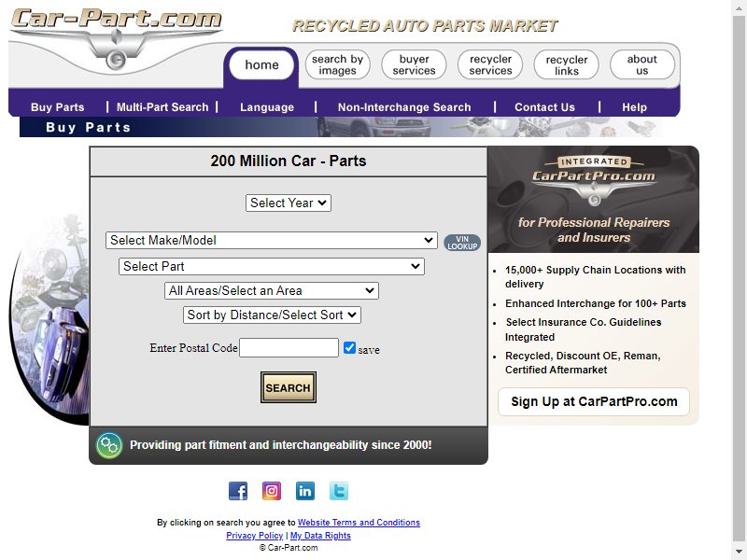
Task: Open the Twitter feed icon
Action: tap(339, 491)
